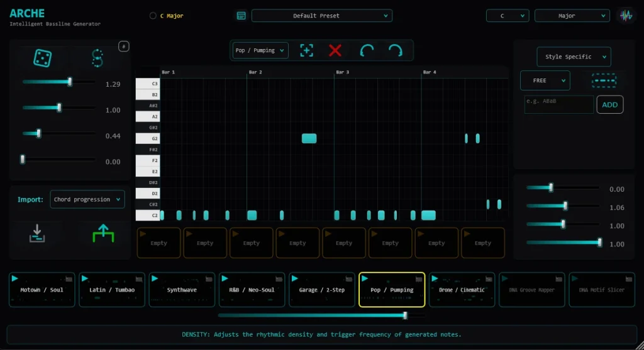Viewport: 644px width, 350px height.
Task: Click the dice randomize icon
Action: click(42, 58)
